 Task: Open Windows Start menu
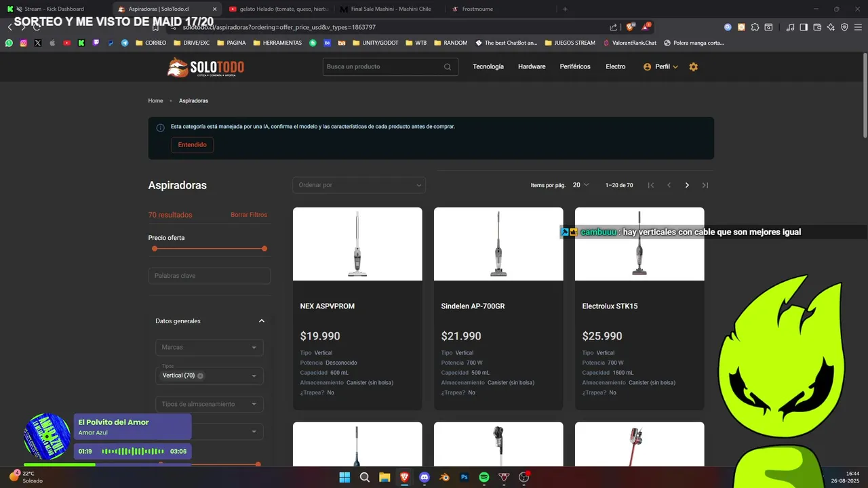coord(344,477)
